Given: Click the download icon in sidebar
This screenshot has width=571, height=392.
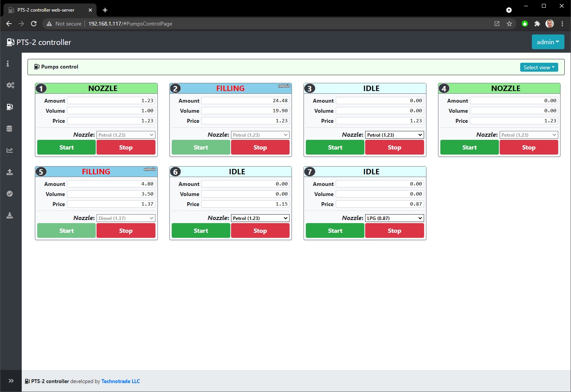Looking at the screenshot, I should (10, 215).
